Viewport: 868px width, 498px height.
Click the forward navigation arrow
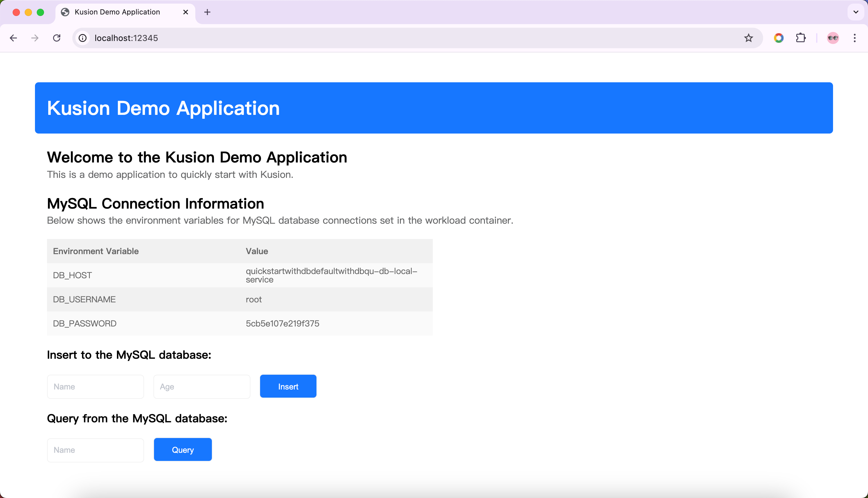coord(35,38)
